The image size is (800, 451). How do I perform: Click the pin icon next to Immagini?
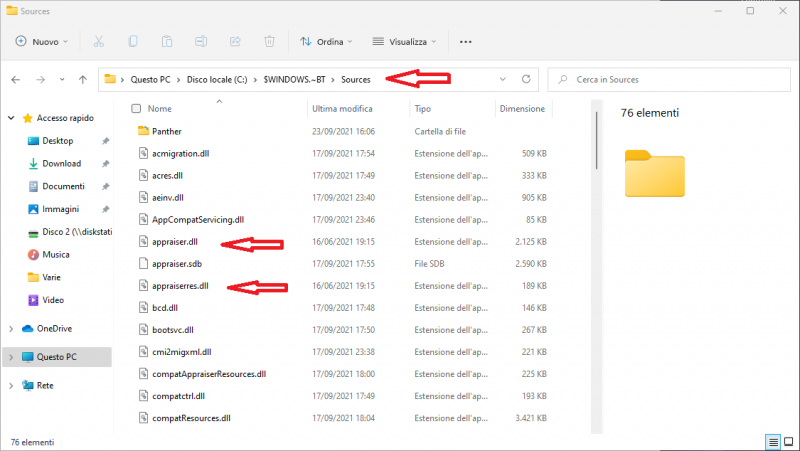(x=106, y=209)
